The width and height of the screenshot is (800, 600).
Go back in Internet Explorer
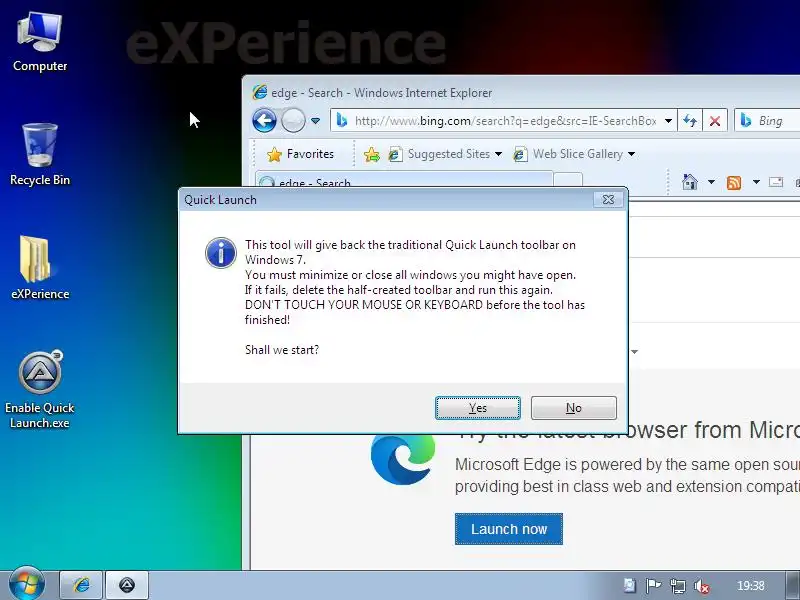tap(264, 121)
